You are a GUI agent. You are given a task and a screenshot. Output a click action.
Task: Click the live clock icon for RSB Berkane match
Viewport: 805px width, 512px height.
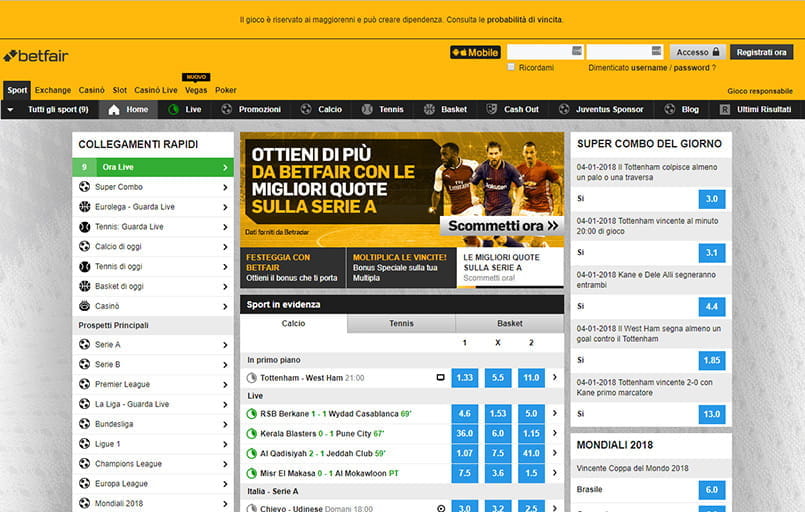click(x=252, y=414)
